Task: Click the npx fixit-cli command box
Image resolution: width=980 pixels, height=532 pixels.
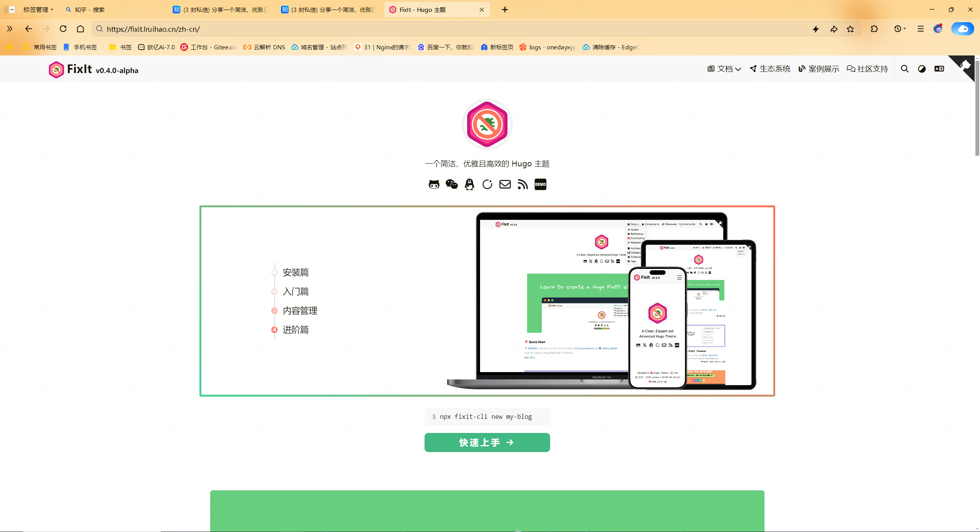Action: [487, 416]
